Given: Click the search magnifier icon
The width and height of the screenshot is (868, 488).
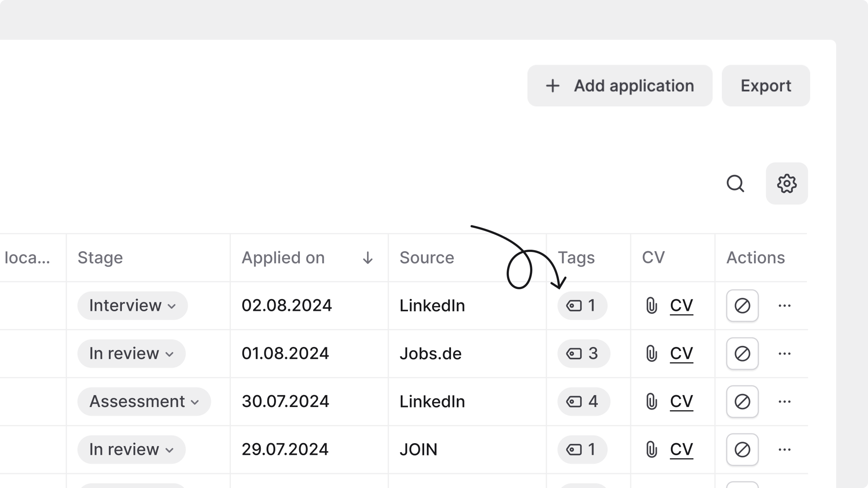Looking at the screenshot, I should coord(735,184).
